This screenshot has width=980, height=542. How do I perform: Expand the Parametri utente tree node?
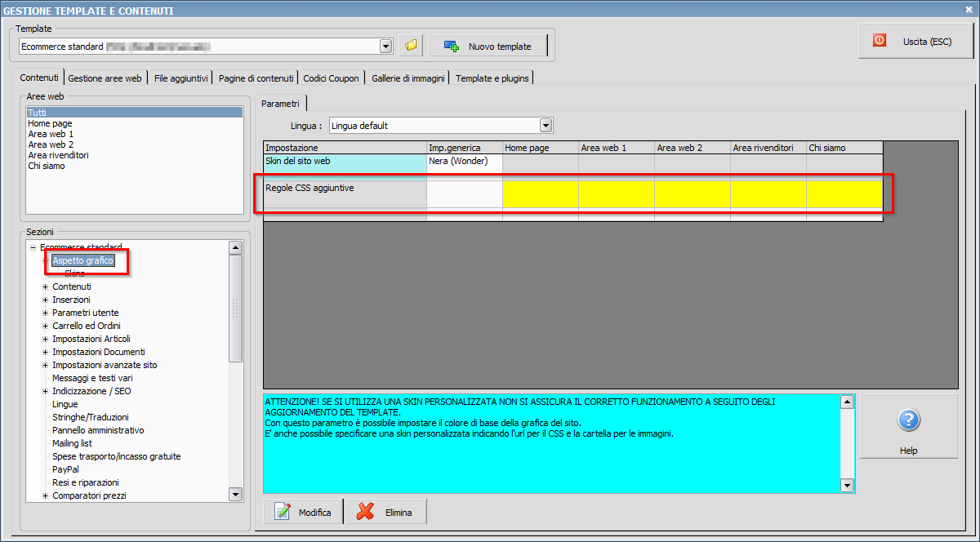[x=46, y=313]
